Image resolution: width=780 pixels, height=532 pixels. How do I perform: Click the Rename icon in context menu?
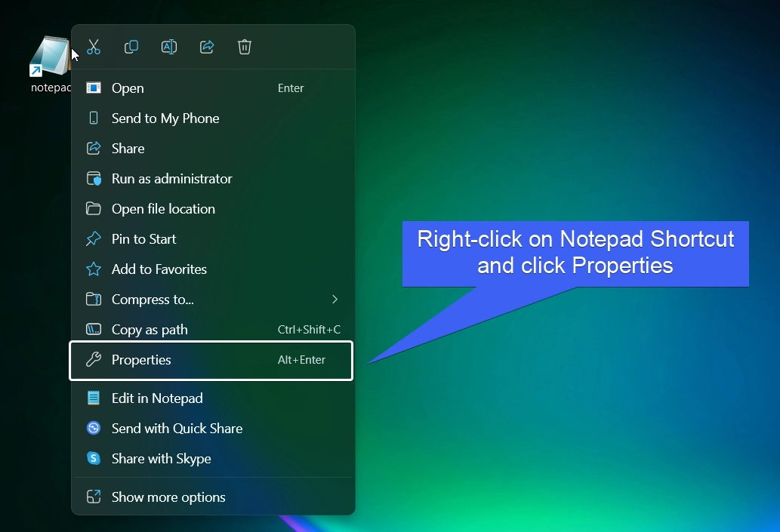tap(169, 48)
